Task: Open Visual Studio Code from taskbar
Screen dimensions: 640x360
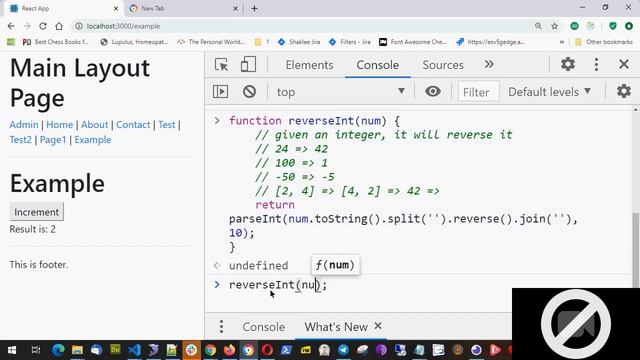Action: [x=134, y=350]
